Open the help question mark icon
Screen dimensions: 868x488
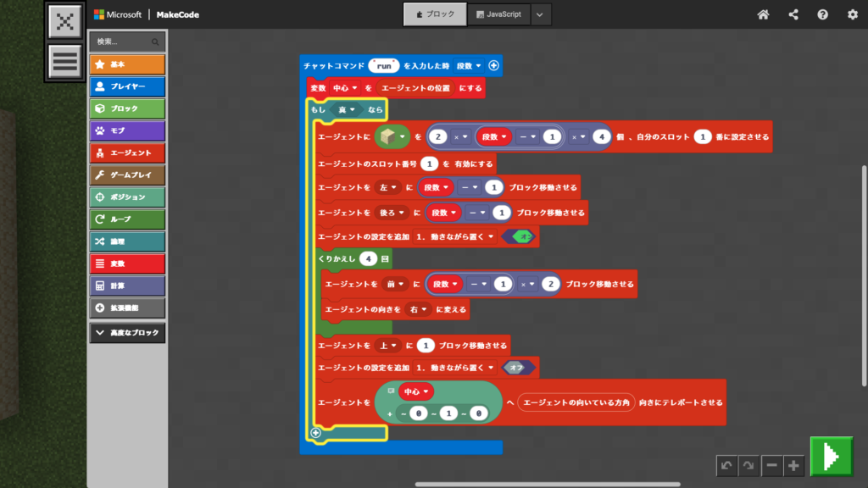(x=822, y=14)
